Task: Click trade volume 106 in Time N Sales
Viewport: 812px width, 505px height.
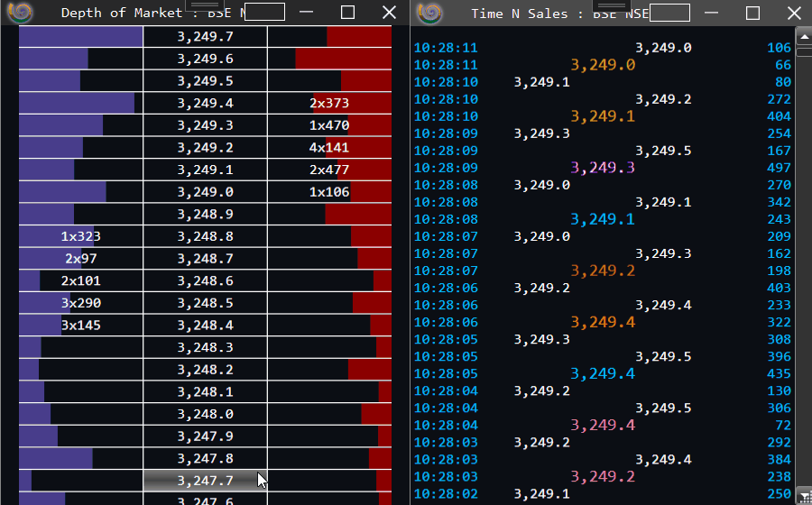Action: pyautogui.click(x=779, y=48)
